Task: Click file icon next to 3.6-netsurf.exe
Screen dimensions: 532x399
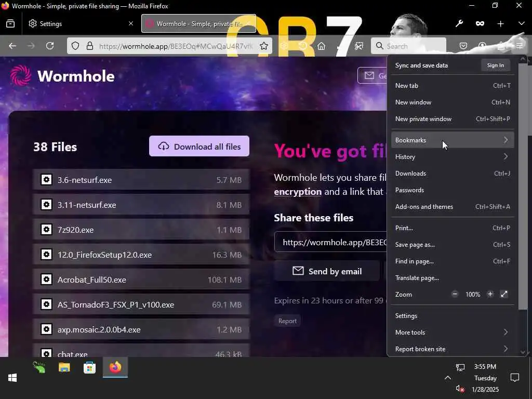Action: [46, 179]
